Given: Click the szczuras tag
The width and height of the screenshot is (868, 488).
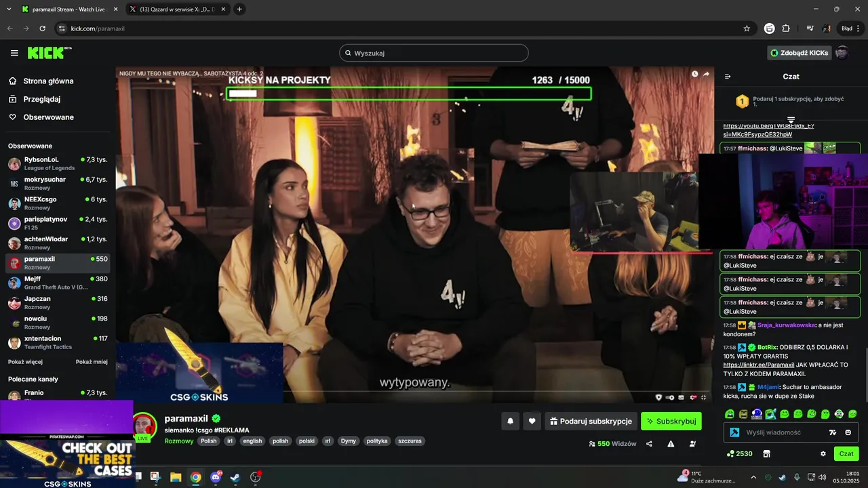Looking at the screenshot, I should click(410, 441).
